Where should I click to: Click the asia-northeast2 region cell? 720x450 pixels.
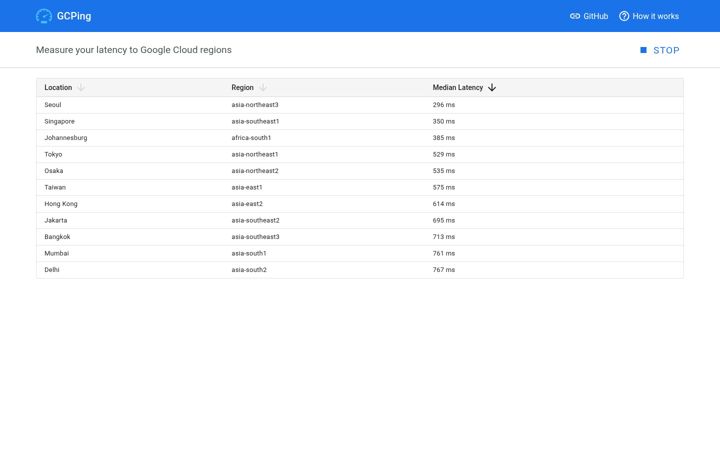point(255,171)
